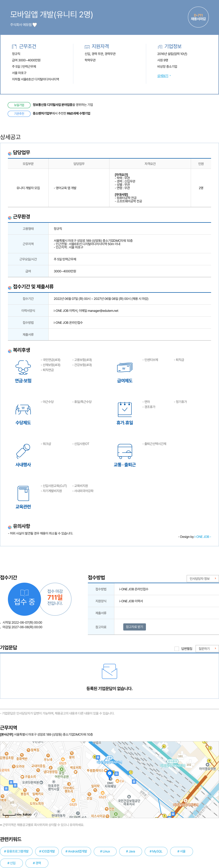Click the 교통·출퇴근 bus icon

coord(125,451)
